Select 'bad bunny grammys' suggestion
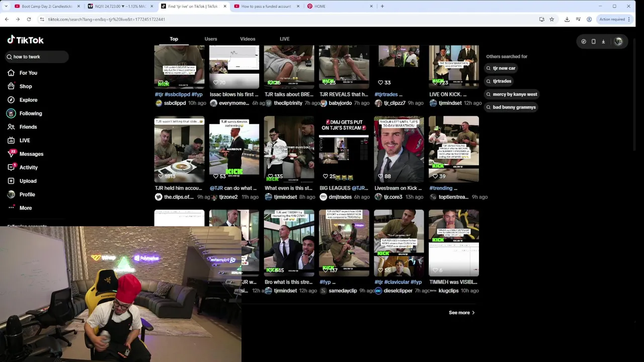Image resolution: width=644 pixels, height=362 pixels. click(511, 107)
